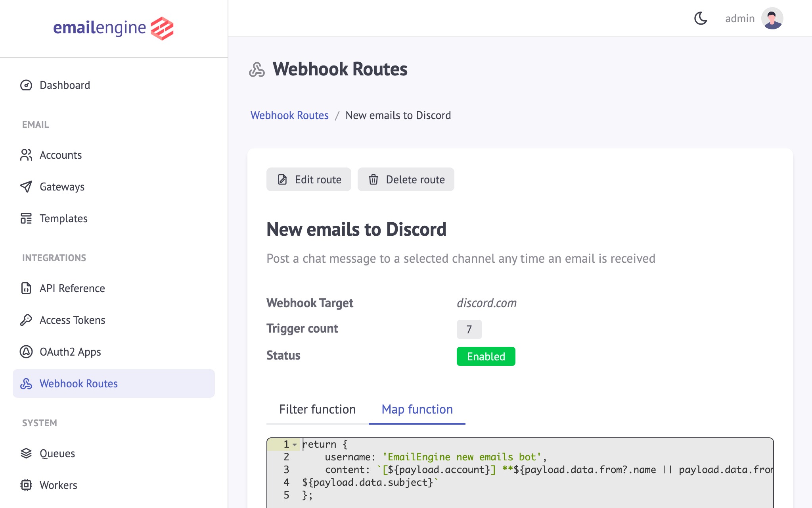
Task: Click the EmailEngine logo
Action: pyautogui.click(x=113, y=28)
